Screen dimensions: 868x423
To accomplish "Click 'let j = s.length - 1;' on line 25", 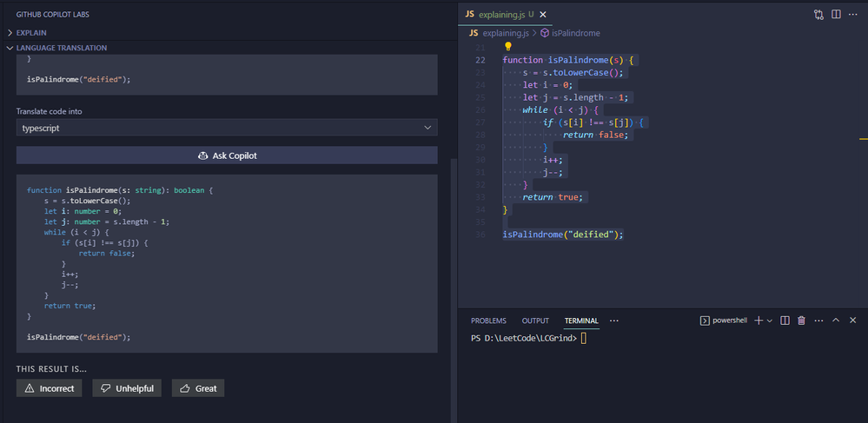I will (576, 97).
